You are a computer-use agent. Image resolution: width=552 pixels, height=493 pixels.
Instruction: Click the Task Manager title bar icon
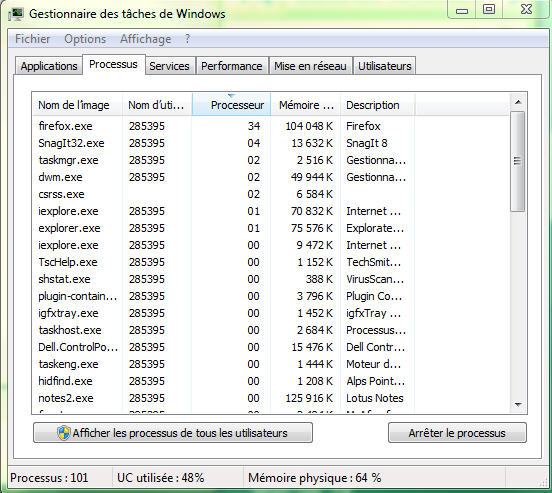[16, 13]
